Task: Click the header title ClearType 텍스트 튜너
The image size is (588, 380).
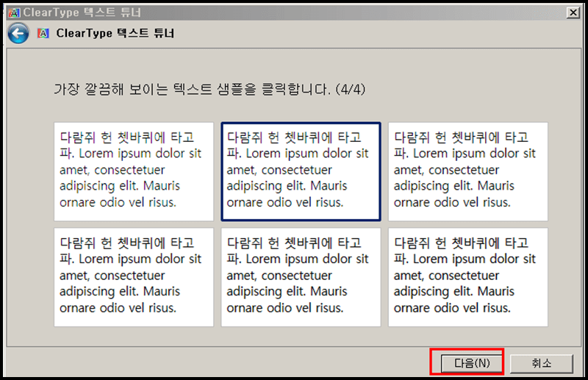Action: 115,33
